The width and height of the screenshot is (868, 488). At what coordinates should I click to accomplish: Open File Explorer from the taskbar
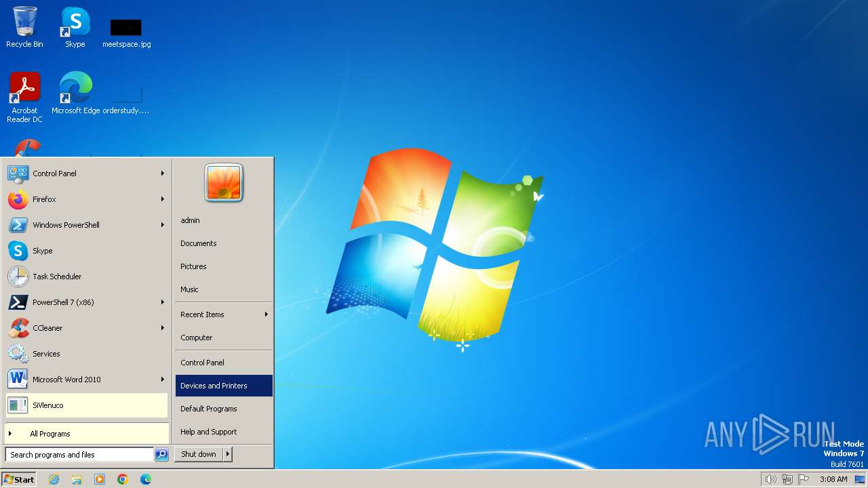tap(77, 479)
